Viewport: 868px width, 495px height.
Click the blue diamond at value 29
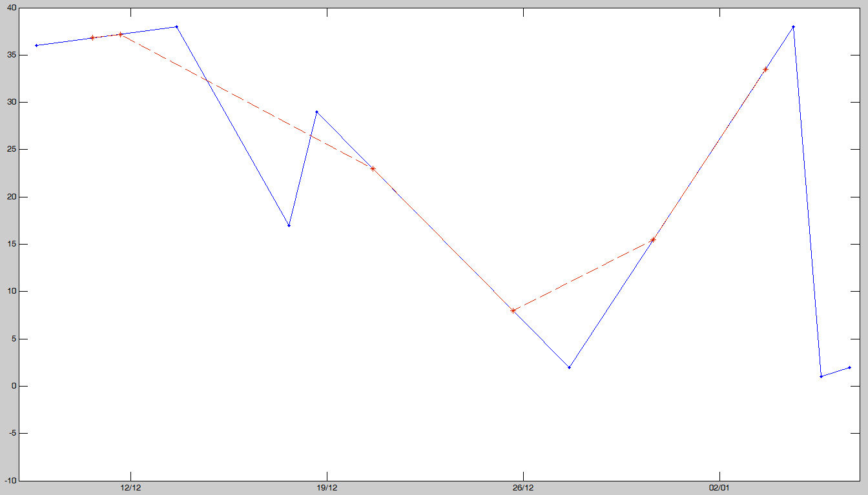pyautogui.click(x=316, y=111)
